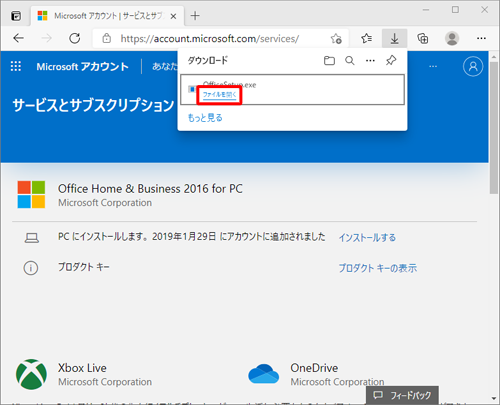The height and width of the screenshot is (405, 500).
Task: Click the OneDrive cloud logo
Action: point(263,374)
